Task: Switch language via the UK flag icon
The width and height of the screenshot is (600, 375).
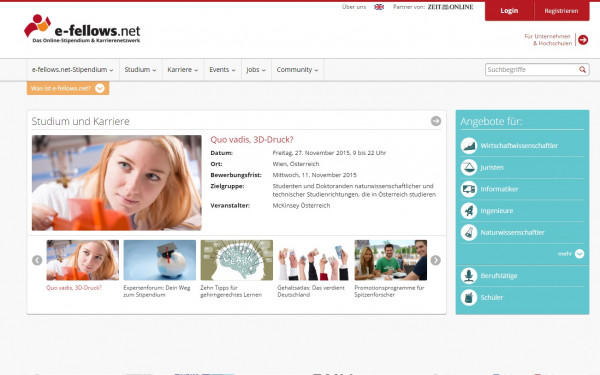Action: 379,7
